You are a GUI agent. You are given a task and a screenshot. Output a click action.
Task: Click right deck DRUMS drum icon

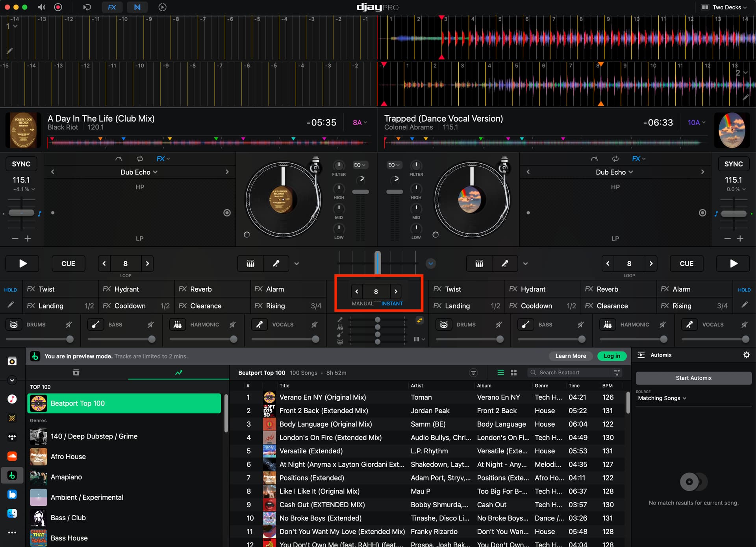(x=444, y=325)
